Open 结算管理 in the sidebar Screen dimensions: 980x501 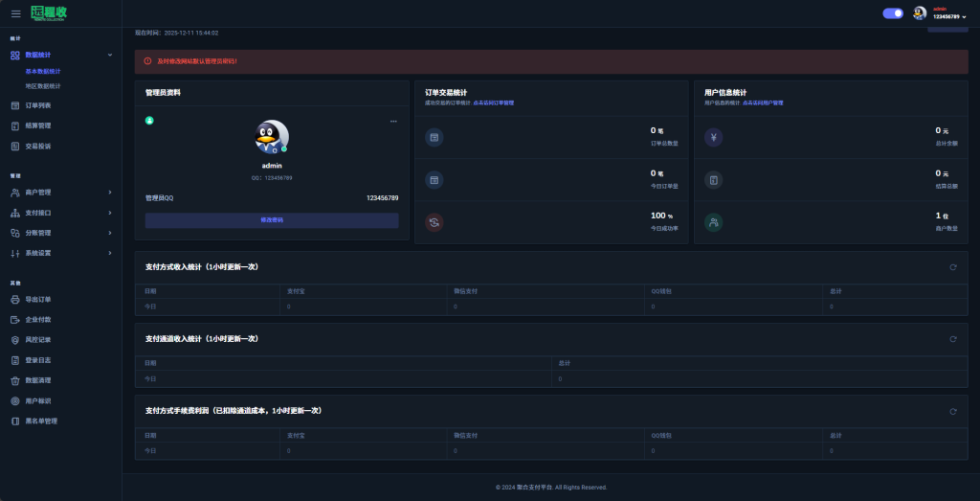(x=38, y=125)
